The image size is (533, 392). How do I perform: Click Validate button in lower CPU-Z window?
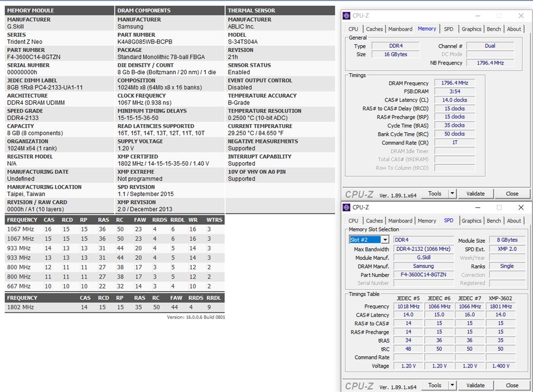[475, 386]
